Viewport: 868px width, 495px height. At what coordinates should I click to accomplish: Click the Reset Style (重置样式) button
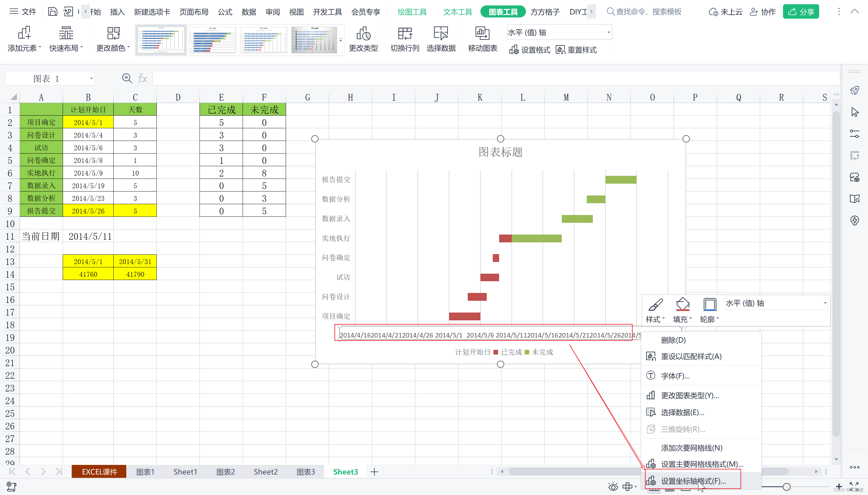tap(576, 50)
